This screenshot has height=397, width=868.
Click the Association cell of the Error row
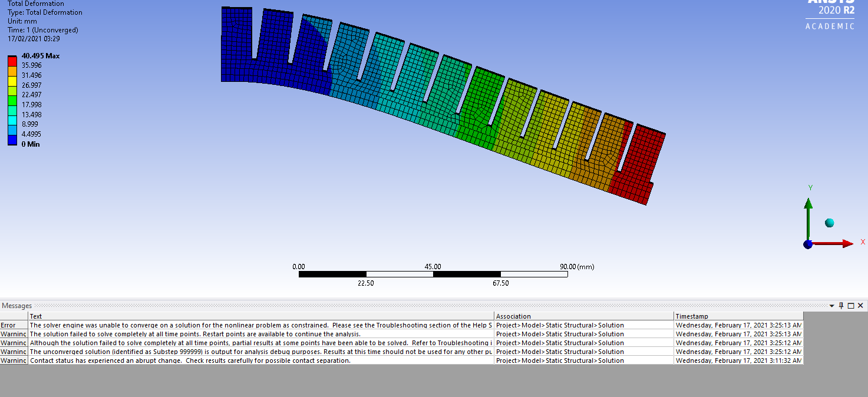pos(584,325)
